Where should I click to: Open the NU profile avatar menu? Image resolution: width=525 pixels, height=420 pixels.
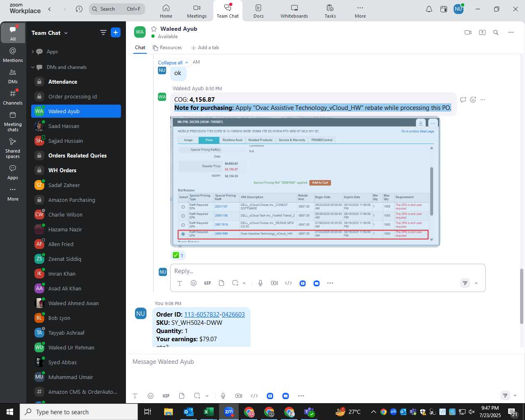tap(459, 9)
